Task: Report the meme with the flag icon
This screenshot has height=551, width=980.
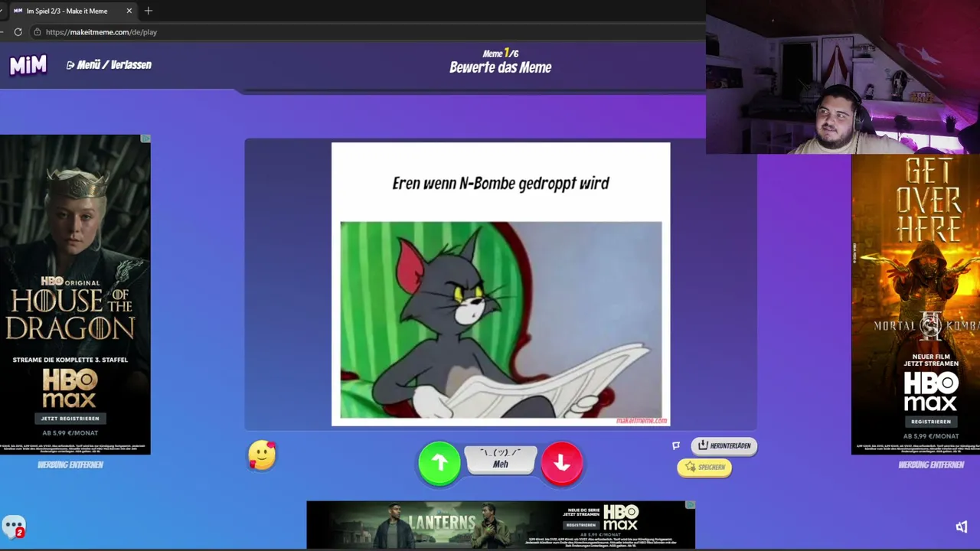Action: click(x=676, y=445)
